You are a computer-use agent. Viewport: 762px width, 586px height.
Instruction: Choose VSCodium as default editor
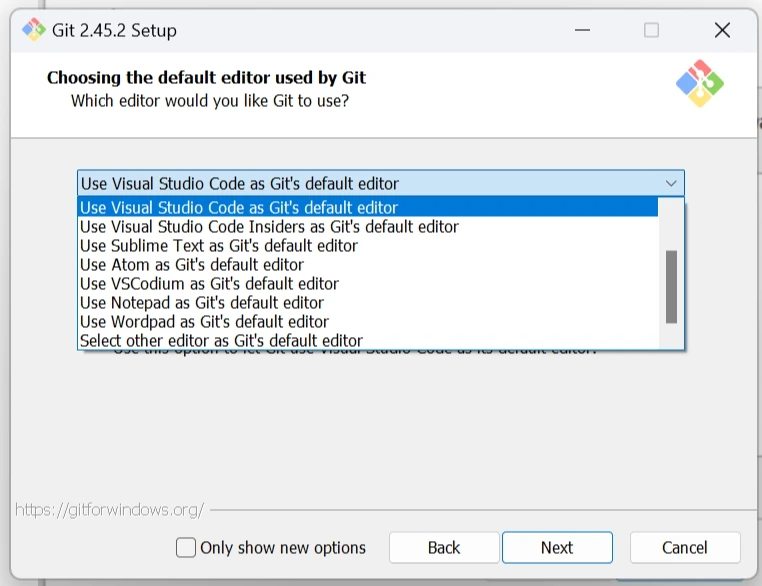209,284
